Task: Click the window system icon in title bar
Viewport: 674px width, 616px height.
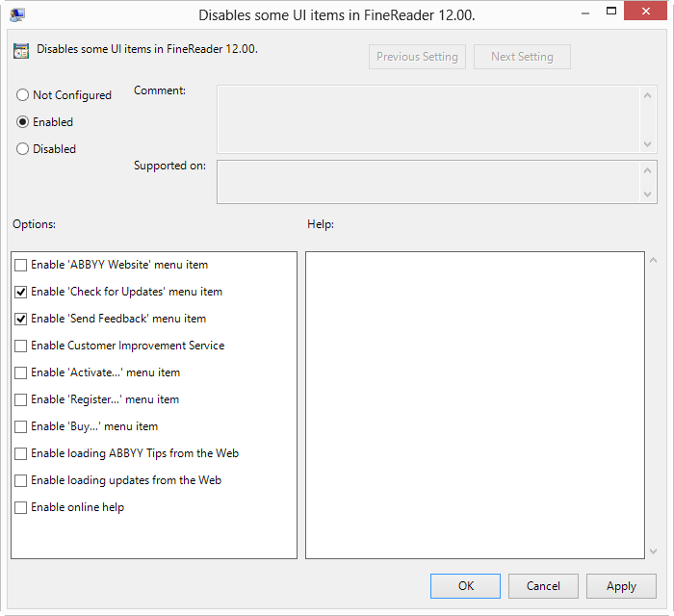Action: pyautogui.click(x=17, y=15)
